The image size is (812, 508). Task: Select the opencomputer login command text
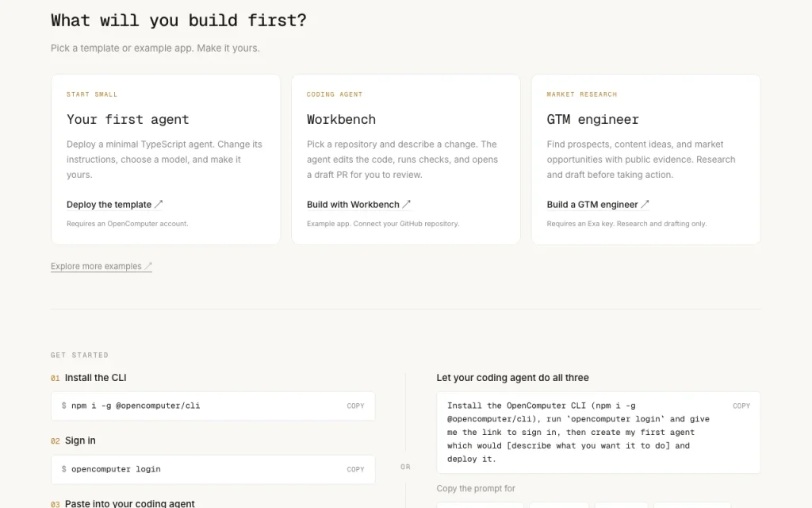(x=116, y=469)
